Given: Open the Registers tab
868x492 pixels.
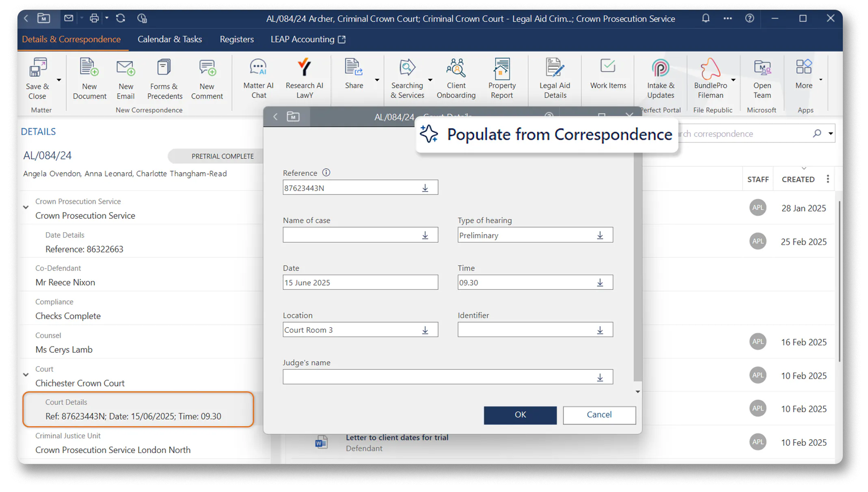Looking at the screenshot, I should point(237,39).
